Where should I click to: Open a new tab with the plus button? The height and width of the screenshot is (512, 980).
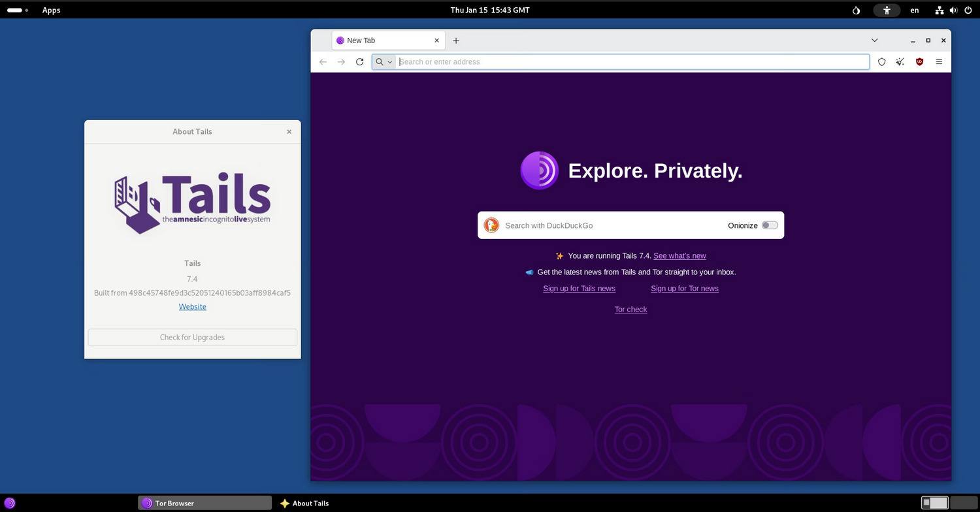pyautogui.click(x=456, y=40)
